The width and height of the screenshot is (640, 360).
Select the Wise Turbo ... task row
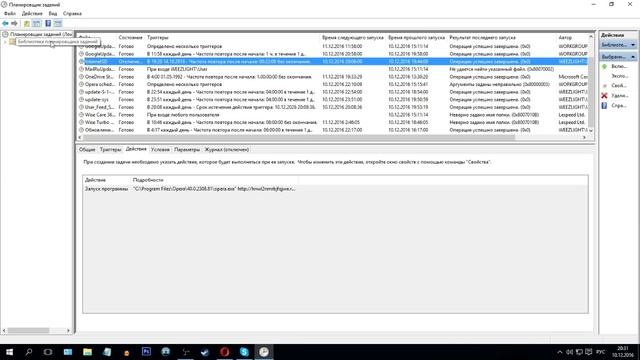tap(333, 122)
